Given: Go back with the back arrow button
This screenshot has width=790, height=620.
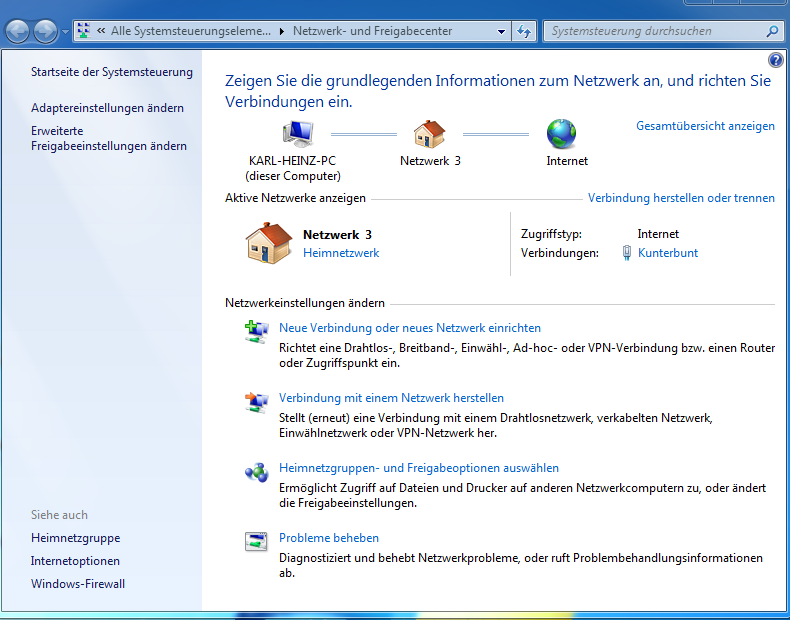Looking at the screenshot, I should (17, 32).
